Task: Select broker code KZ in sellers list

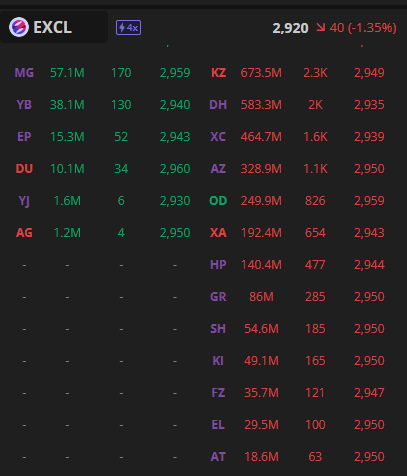Action: click(x=218, y=73)
